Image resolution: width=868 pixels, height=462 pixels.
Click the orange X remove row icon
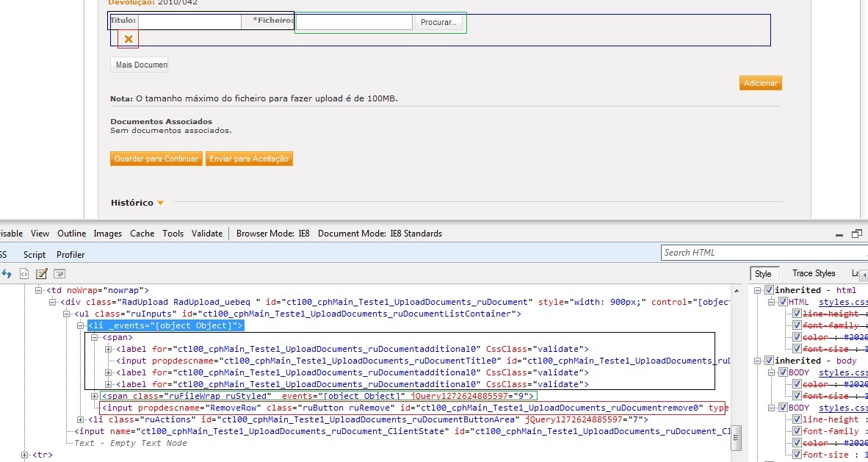click(x=129, y=39)
